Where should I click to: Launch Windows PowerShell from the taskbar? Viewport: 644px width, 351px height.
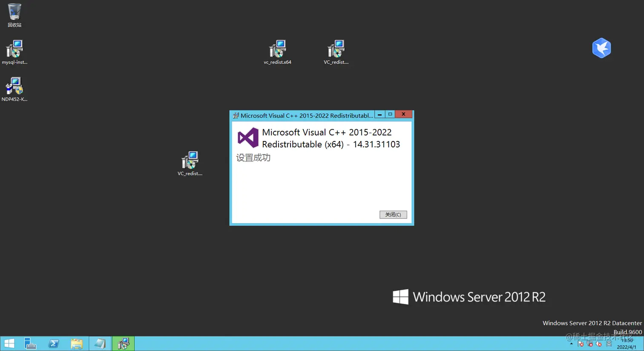[x=54, y=343]
